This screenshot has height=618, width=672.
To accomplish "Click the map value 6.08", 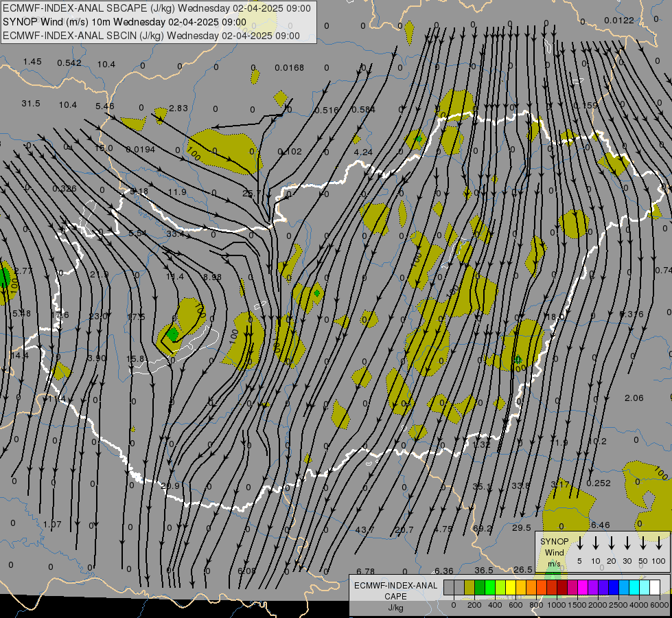I will point(246,571).
